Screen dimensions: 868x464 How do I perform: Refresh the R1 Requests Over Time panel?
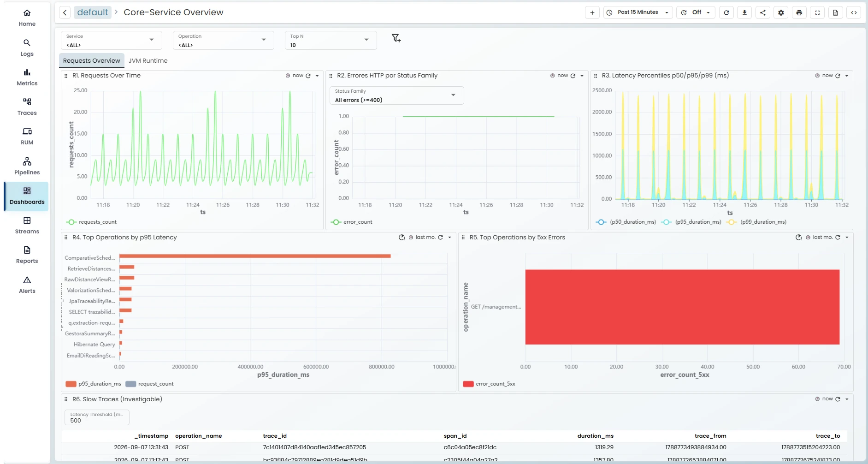pos(308,76)
